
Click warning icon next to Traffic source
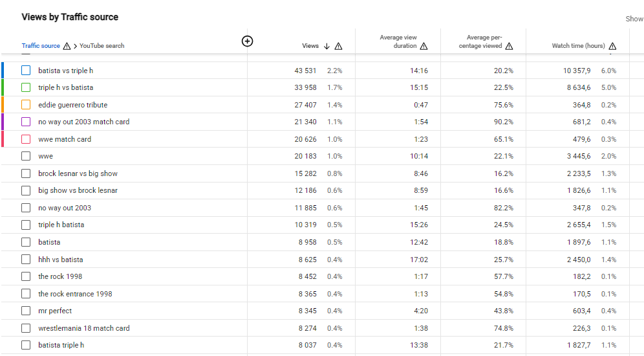pyautogui.click(x=67, y=46)
